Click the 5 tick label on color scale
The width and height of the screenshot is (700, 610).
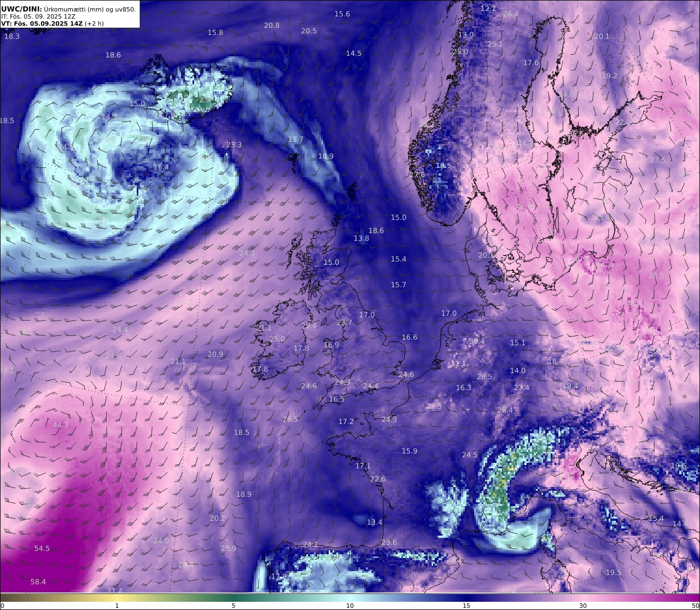[x=234, y=605]
